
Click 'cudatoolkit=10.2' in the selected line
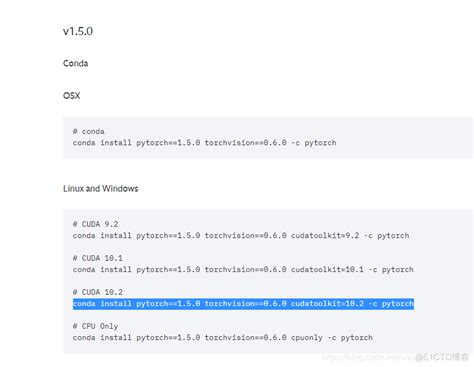(x=327, y=304)
